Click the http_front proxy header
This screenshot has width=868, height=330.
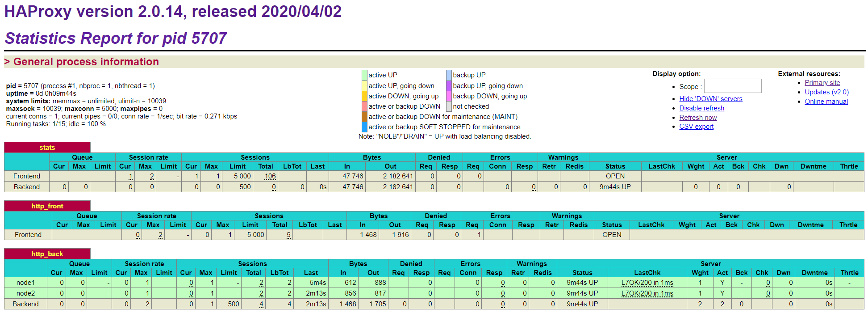click(47, 206)
